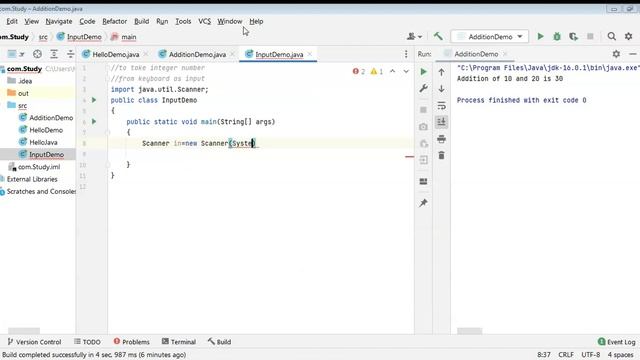
Task: Open the Build menu
Action: 142,21
